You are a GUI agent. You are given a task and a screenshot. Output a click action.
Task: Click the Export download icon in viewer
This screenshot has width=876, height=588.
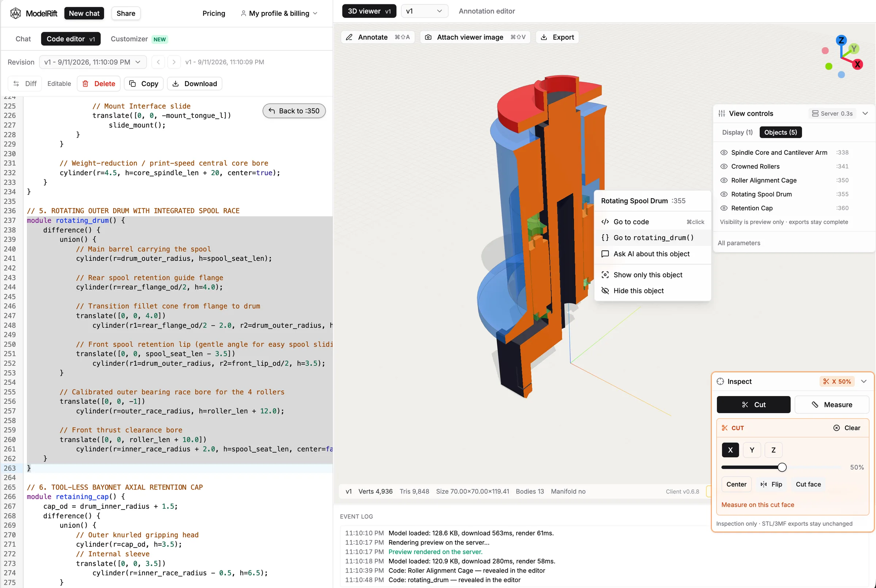point(544,37)
